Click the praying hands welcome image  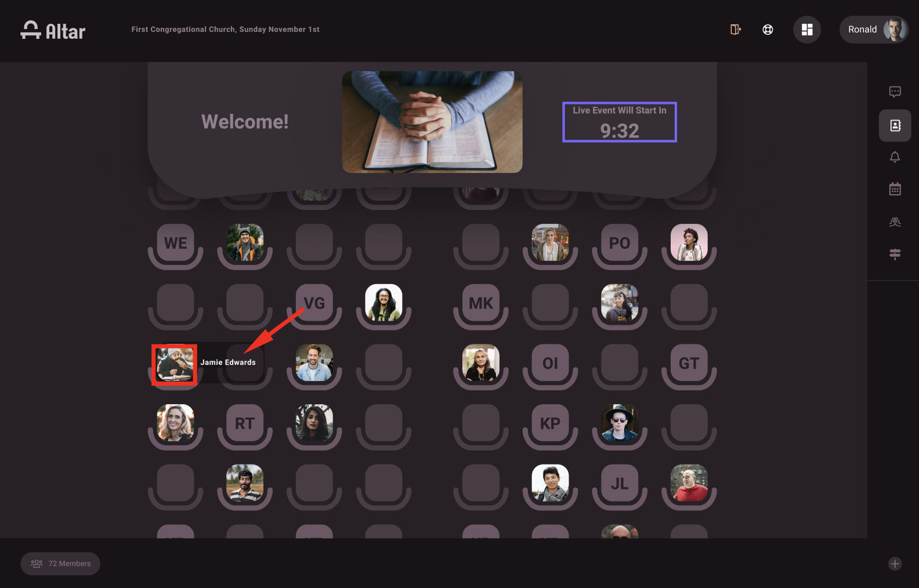pyautogui.click(x=432, y=122)
